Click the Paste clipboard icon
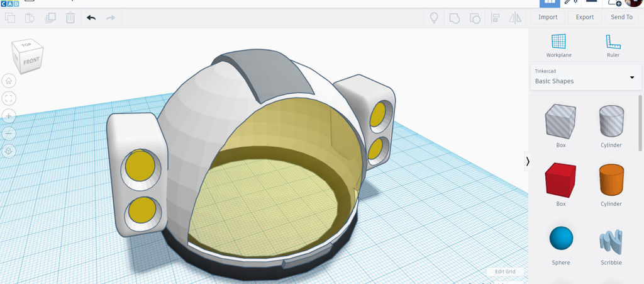This screenshot has height=284, width=644. [30, 18]
